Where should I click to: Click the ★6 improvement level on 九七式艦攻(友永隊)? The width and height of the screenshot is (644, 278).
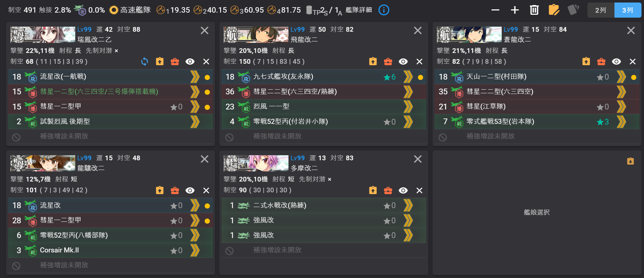389,77
